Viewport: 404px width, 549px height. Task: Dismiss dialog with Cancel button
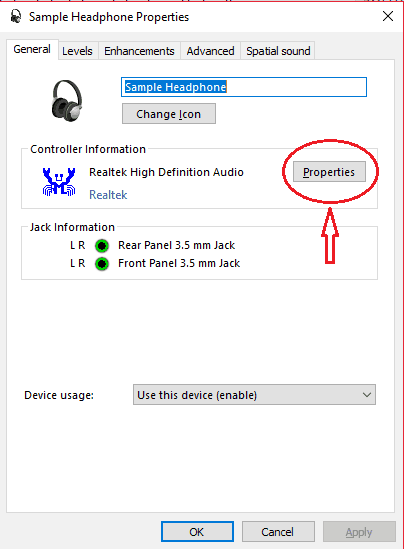click(x=278, y=532)
